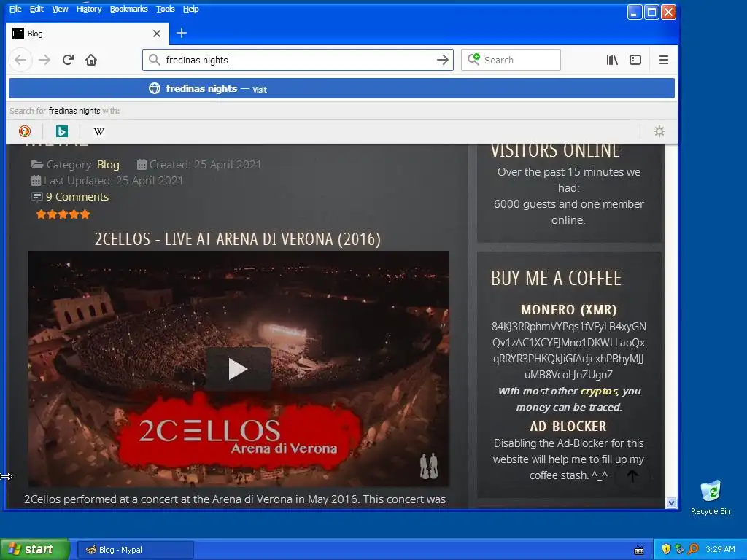Click the 'fredinas nights — Visit' suggestion
Screen dimensions: 747x560
[341, 88]
